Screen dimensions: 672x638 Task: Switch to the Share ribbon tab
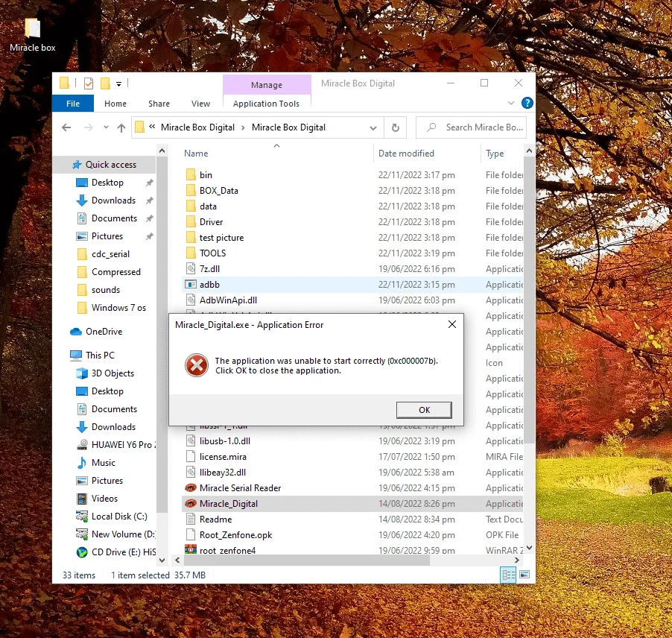159,104
